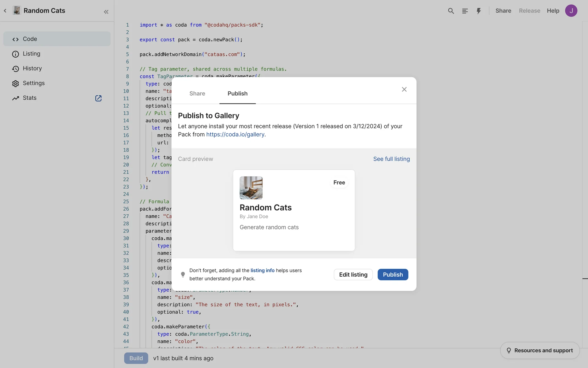Open the Listing sidebar item
Viewport: 588px width, 368px height.
tap(31, 54)
